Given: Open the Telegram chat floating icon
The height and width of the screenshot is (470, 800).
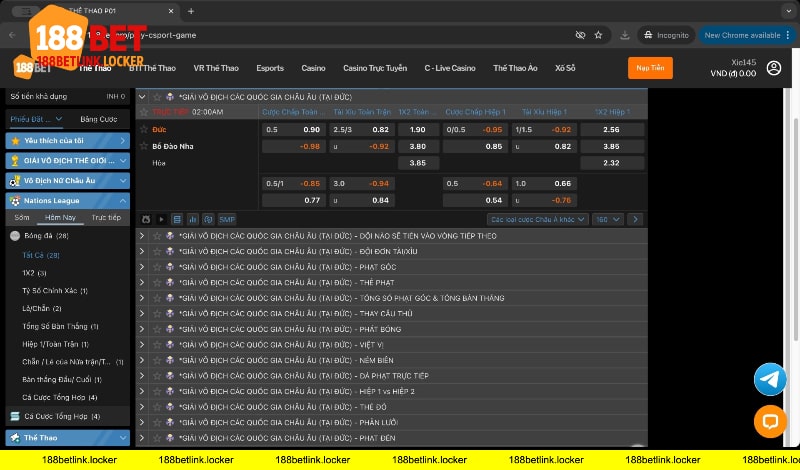Looking at the screenshot, I should tap(770, 379).
